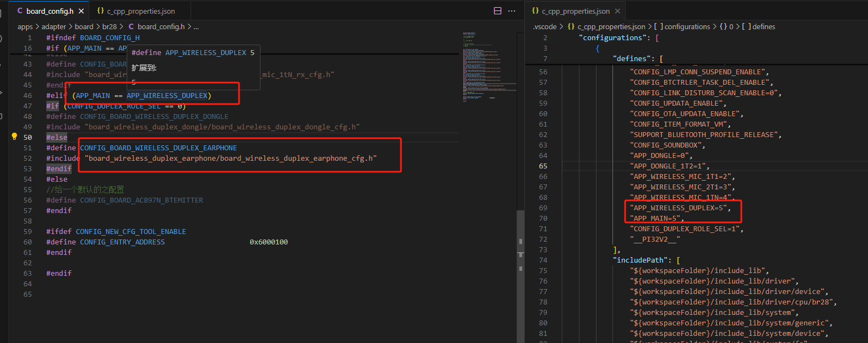Click CONFIG_BOARD_AC897N_BTEMITTER in the code
The width and height of the screenshot is (868, 343).
click(x=142, y=200)
